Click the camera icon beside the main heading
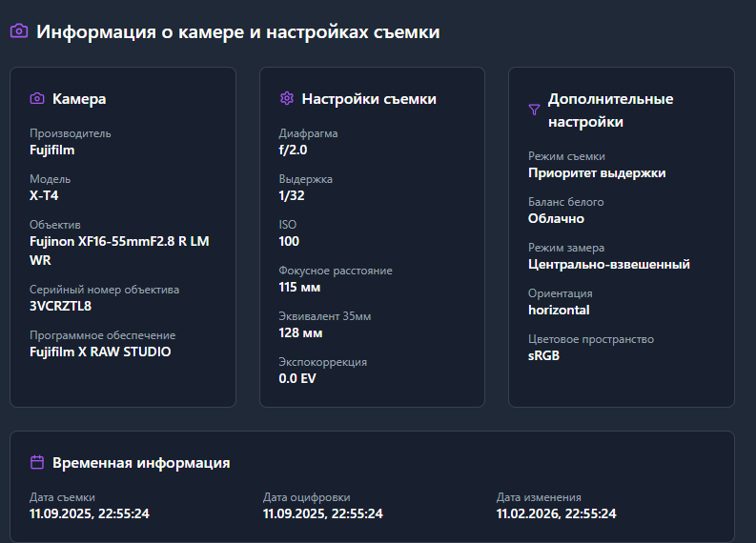This screenshot has width=756, height=543. tap(18, 31)
